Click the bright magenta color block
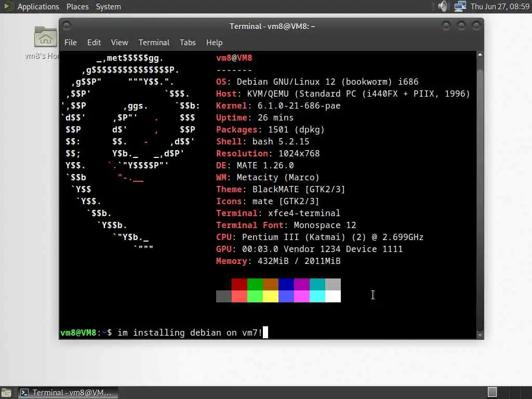The width and height of the screenshot is (532, 399). [302, 296]
